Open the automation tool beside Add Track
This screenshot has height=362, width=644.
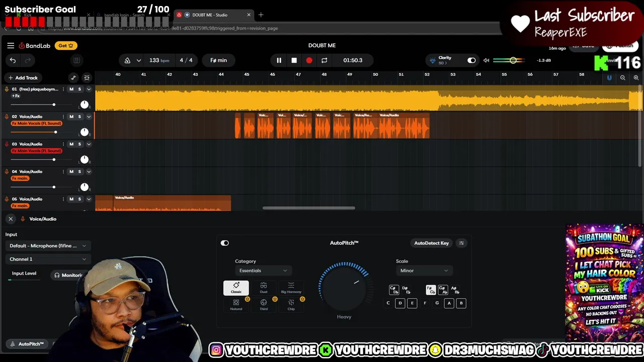73,78
